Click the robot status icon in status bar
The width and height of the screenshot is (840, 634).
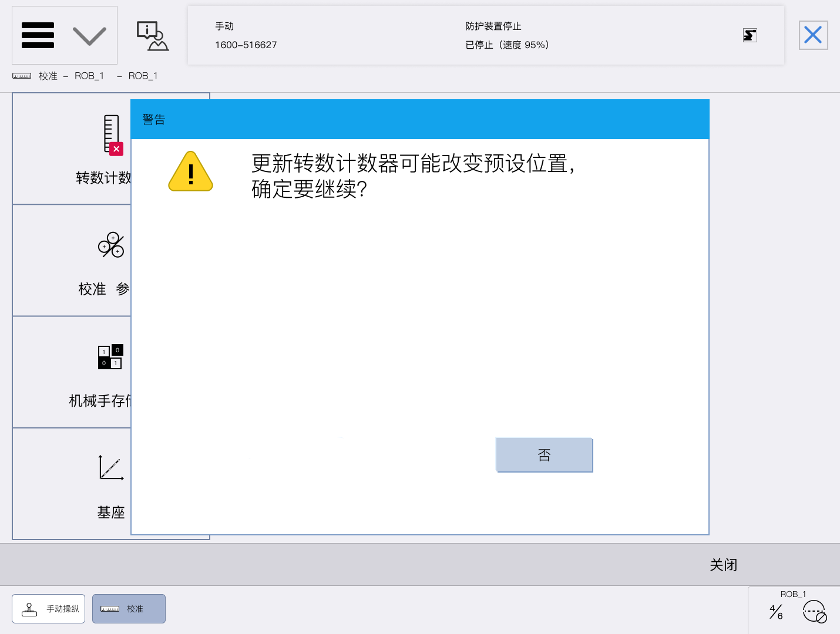tap(750, 35)
